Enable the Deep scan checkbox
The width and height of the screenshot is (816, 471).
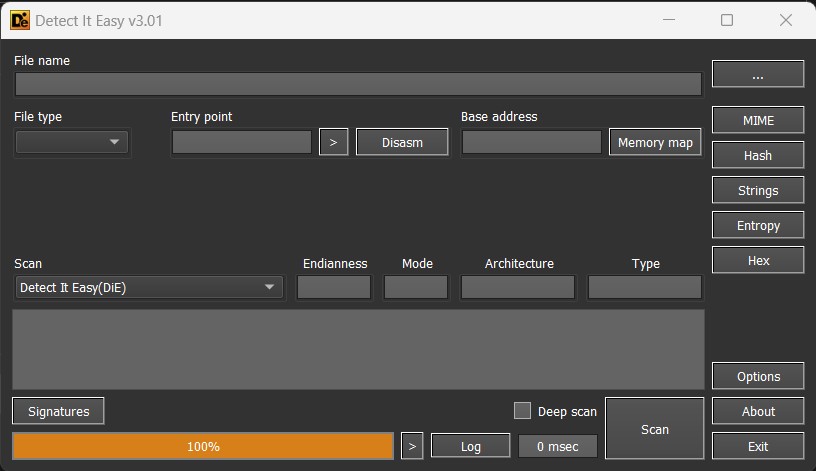click(x=522, y=411)
